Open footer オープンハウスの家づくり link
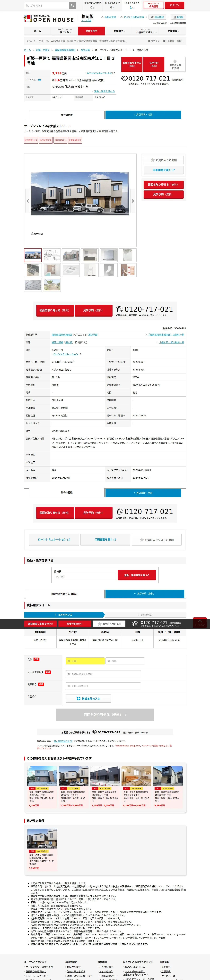Viewport: 210px width, 980px height. coord(39,967)
